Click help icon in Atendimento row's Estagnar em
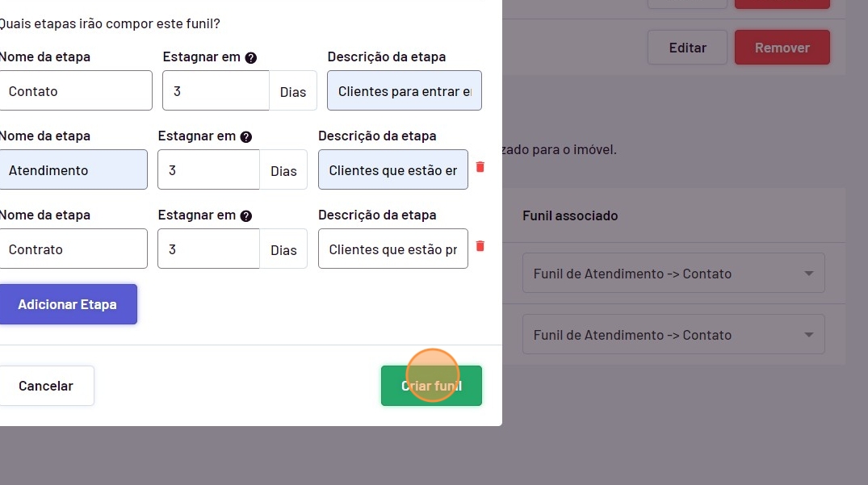This screenshot has height=485, width=868. coord(246,137)
